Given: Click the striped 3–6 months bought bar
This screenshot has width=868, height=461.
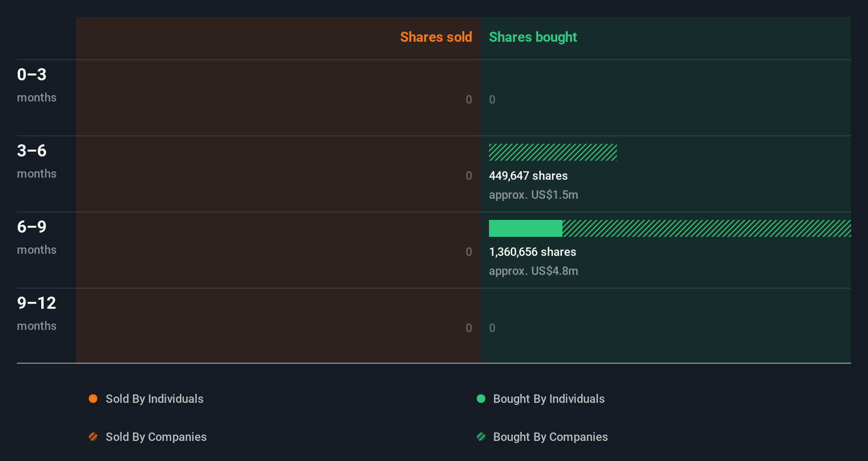Looking at the screenshot, I should tap(553, 152).
